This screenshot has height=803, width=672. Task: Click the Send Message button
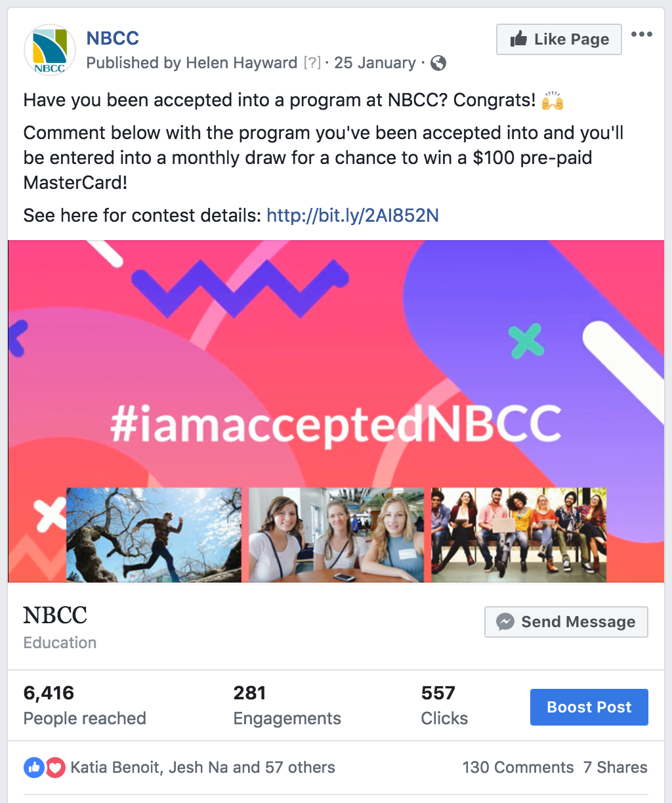(566, 622)
